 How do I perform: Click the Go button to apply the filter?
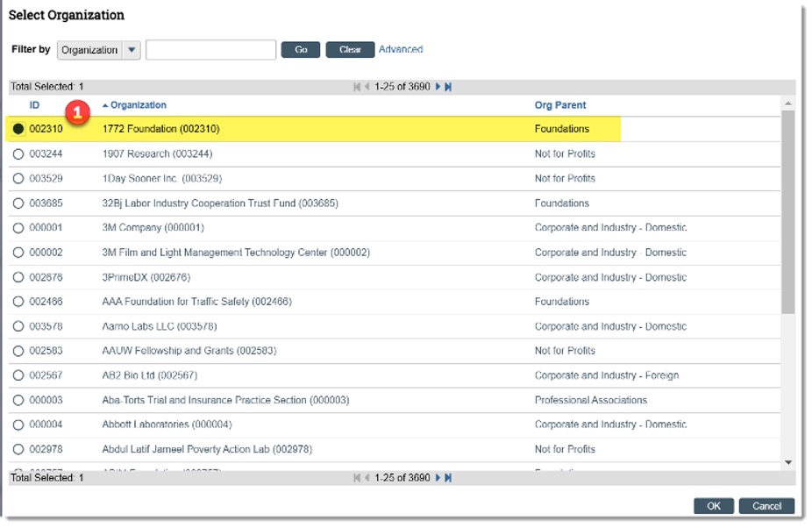301,50
